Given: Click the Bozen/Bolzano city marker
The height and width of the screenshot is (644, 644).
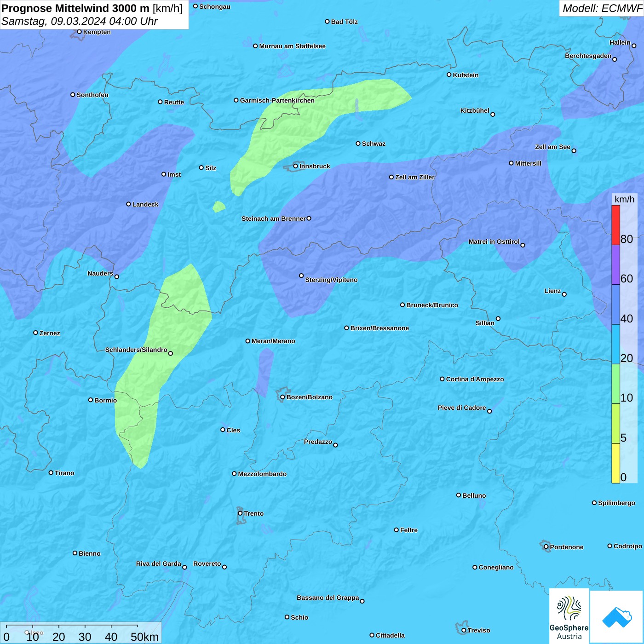Looking at the screenshot, I should tap(282, 397).
